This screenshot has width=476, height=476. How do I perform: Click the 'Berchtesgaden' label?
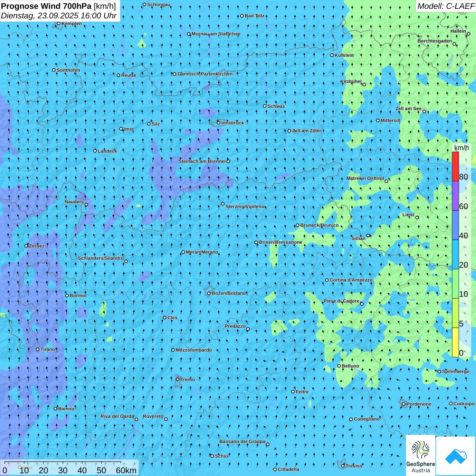pyautogui.click(x=435, y=41)
